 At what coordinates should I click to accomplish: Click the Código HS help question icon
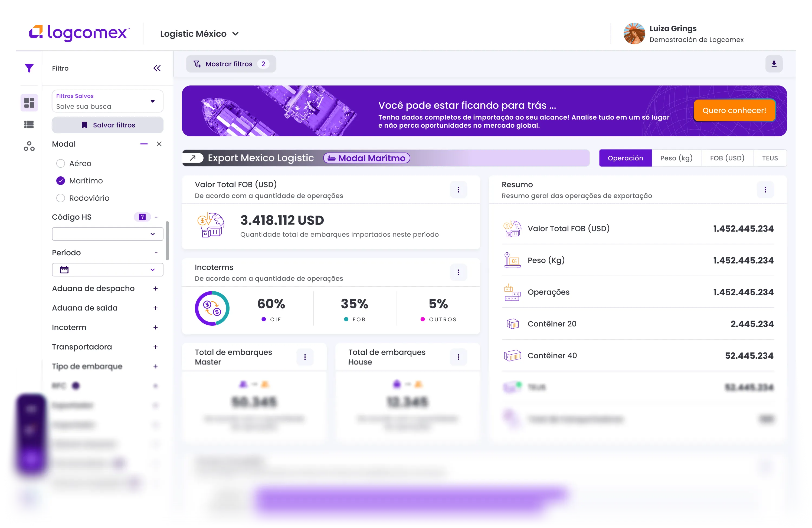[x=142, y=217]
